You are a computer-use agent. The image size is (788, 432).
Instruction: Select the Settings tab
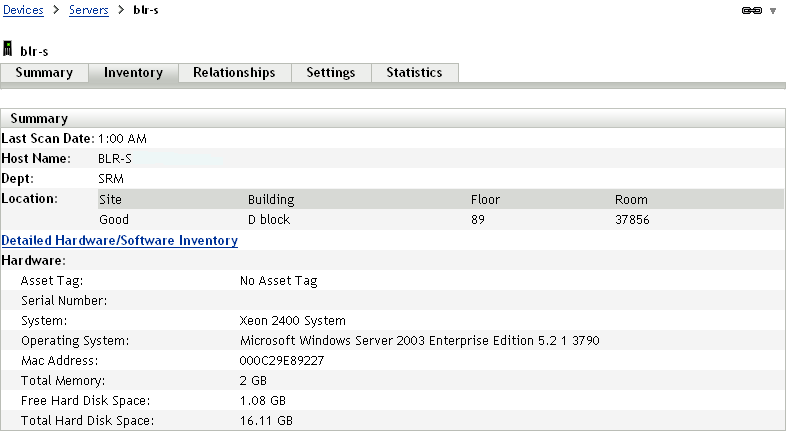pos(331,73)
